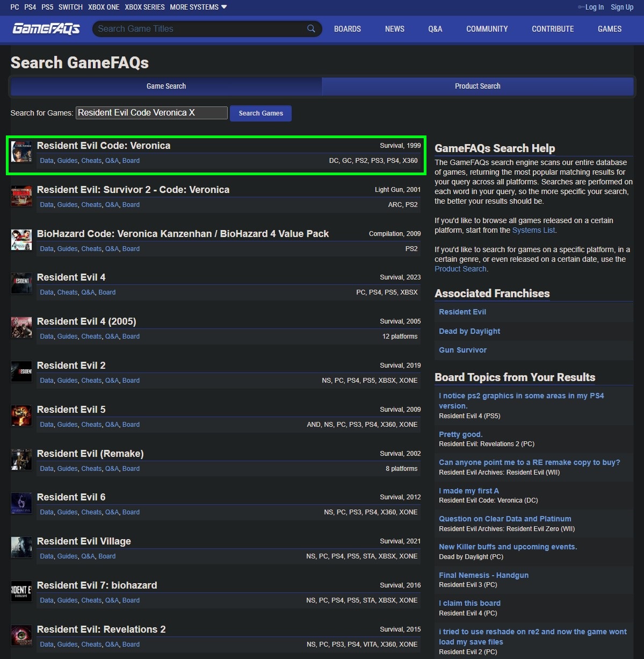The image size is (644, 659).
Task: Open 'New Killer buffs and upcoming events.' topic
Action: point(508,547)
